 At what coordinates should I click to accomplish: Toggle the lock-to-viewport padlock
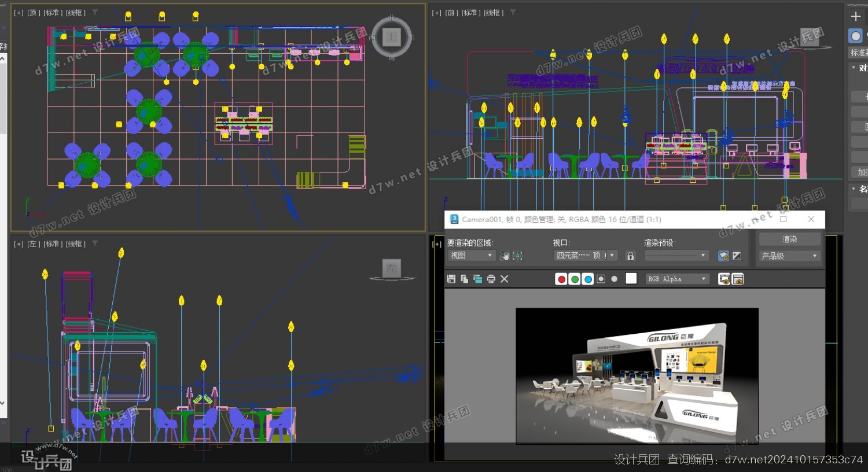tap(631, 256)
